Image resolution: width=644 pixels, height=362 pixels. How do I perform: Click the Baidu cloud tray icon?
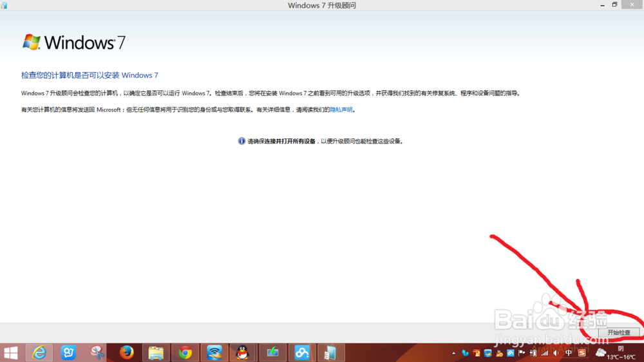pos(511,353)
